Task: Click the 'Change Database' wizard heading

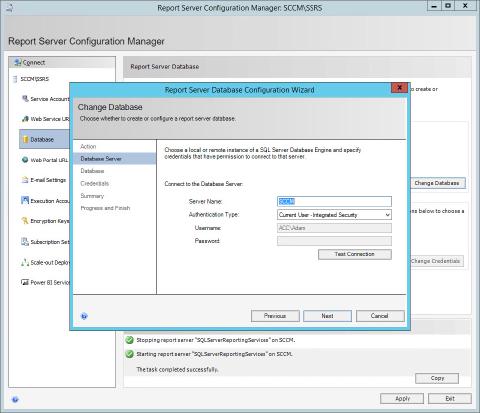Action: tap(110, 107)
